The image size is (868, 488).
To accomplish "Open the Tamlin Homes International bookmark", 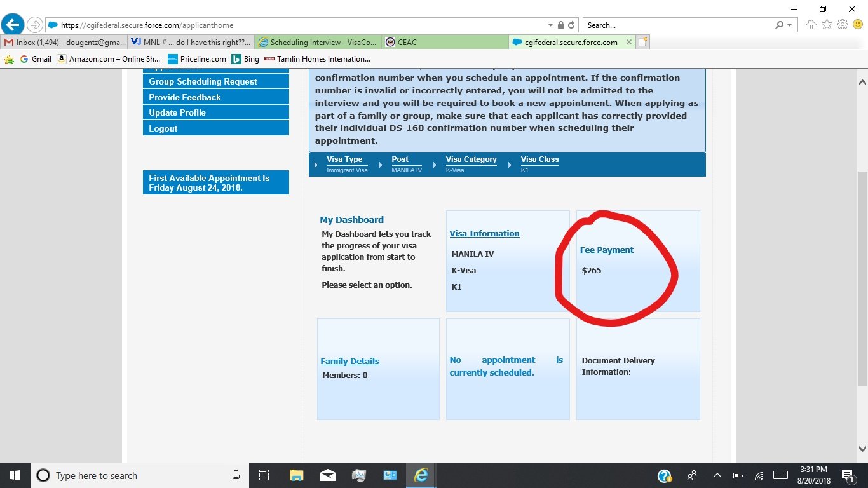I will [317, 59].
